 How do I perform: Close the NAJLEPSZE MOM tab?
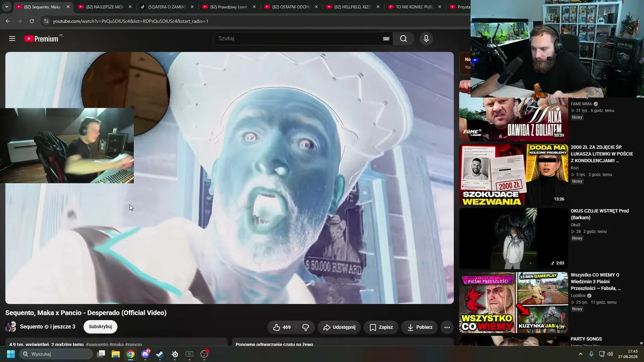pos(130,7)
